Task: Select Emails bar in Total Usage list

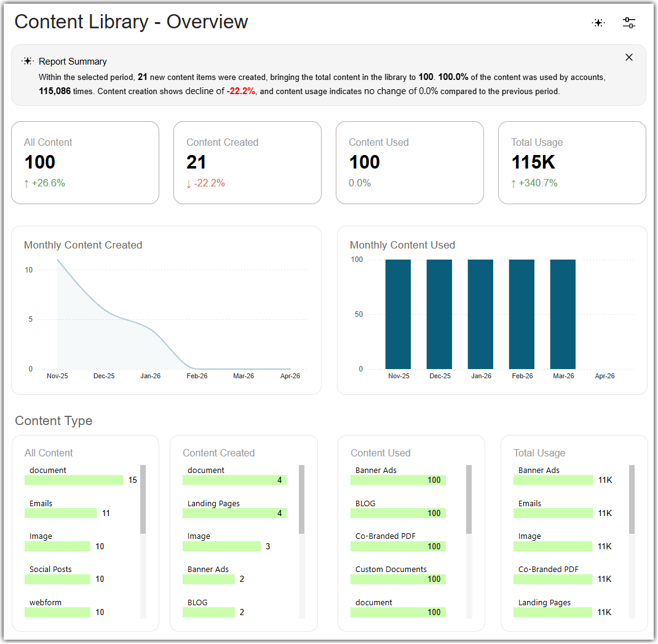Action: [553, 513]
